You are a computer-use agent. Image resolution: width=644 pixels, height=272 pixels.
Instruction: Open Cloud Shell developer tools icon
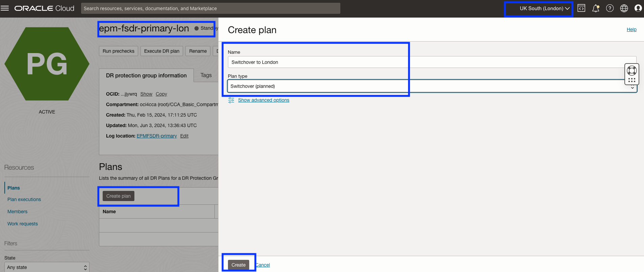coord(581,8)
